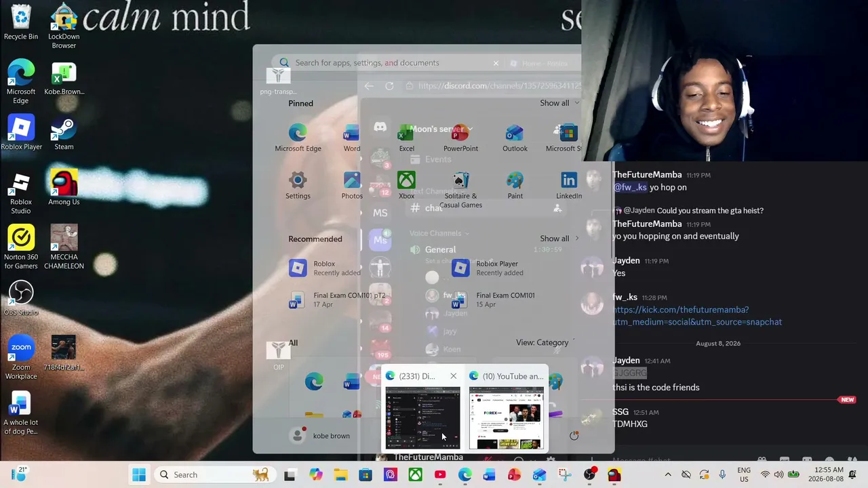This screenshot has height=488, width=868.
Task: Close the (2331) Di... Edge preview
Action: click(x=454, y=376)
